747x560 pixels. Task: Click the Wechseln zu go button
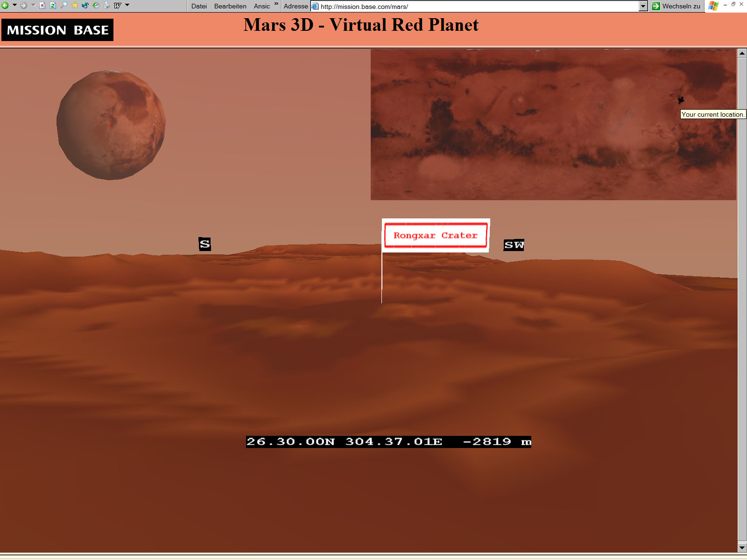676,6
